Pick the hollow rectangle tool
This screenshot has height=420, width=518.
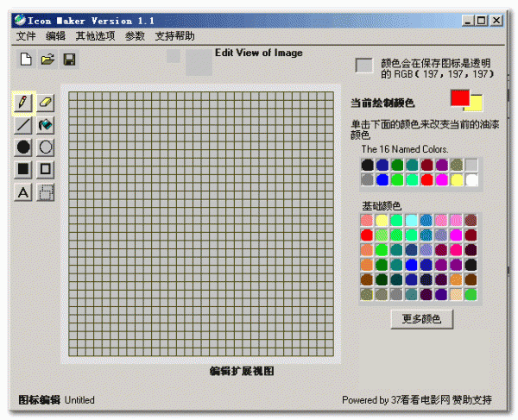pyautogui.click(x=45, y=169)
